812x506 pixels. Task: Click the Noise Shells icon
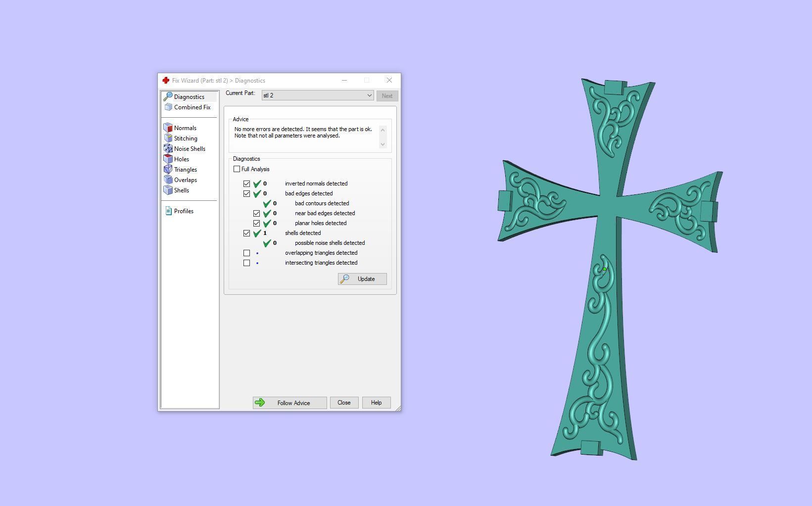point(168,148)
